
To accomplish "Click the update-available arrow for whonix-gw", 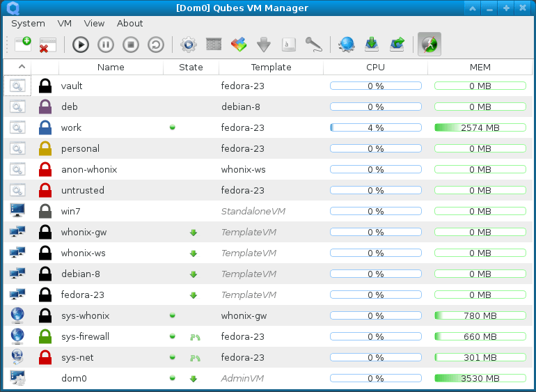I will 194,233.
